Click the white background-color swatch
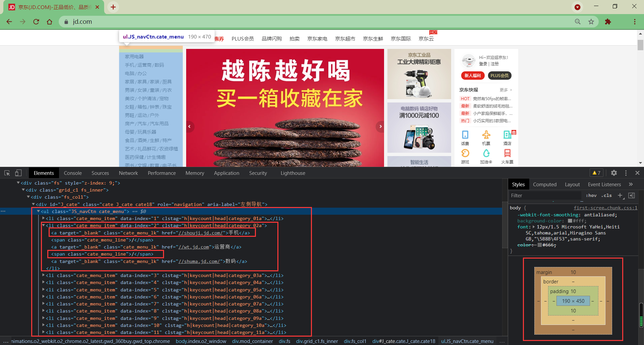This screenshot has width=644, height=345. 569,221
